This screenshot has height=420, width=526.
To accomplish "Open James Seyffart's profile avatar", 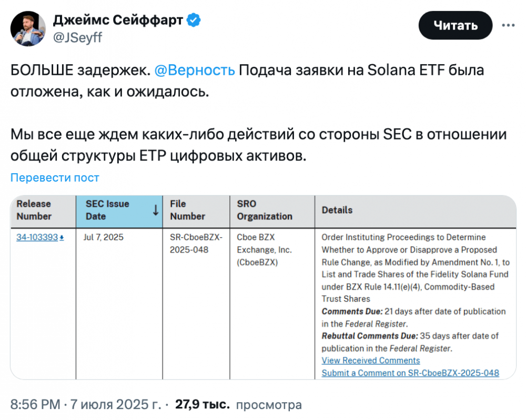I will [x=28, y=28].
